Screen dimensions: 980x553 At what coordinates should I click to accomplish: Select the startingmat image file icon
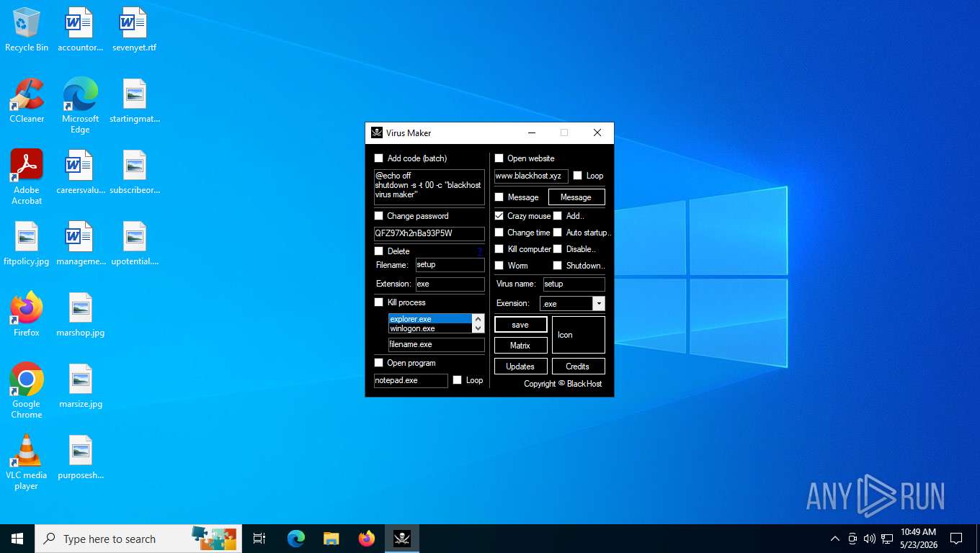(134, 101)
